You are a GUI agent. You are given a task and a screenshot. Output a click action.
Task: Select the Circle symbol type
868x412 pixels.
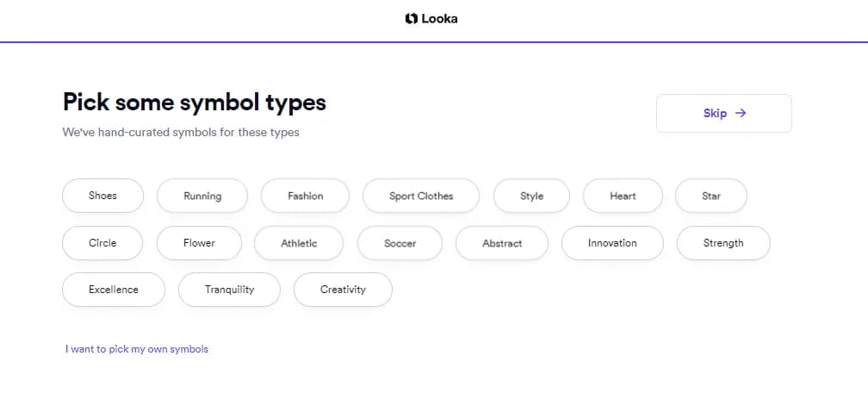[102, 243]
